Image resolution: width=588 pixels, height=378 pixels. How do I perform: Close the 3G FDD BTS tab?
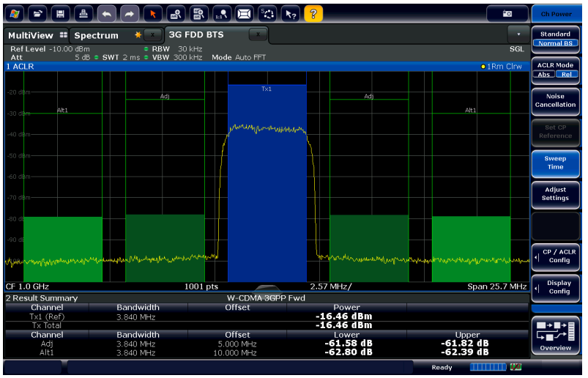pos(258,34)
